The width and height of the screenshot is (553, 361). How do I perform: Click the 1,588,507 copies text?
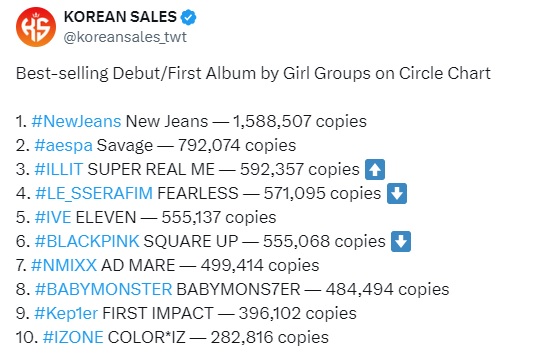pos(300,121)
